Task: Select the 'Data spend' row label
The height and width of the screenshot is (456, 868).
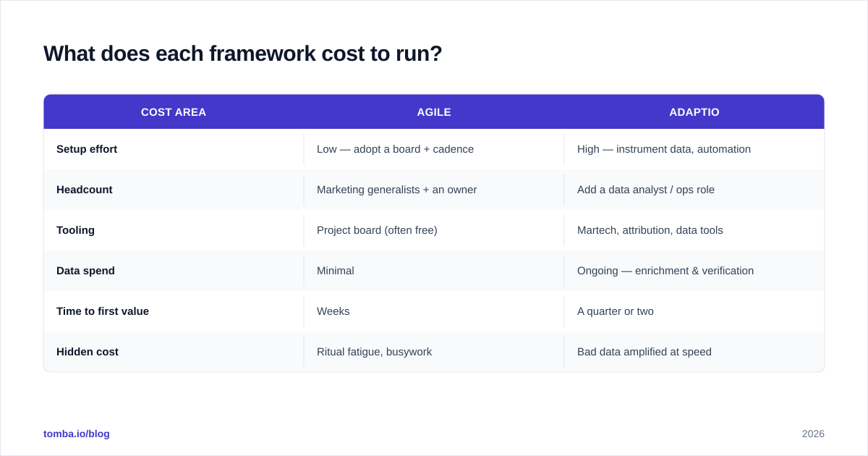Action: 85,271
